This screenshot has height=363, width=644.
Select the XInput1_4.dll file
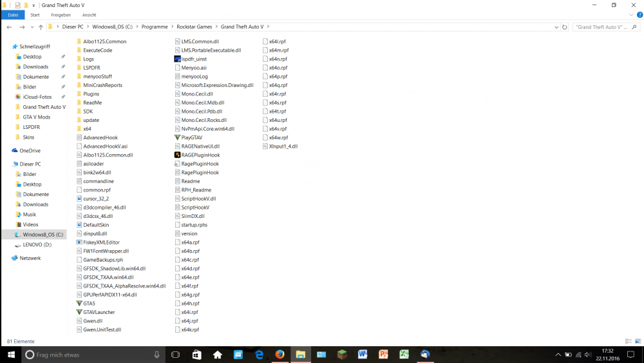(x=280, y=146)
